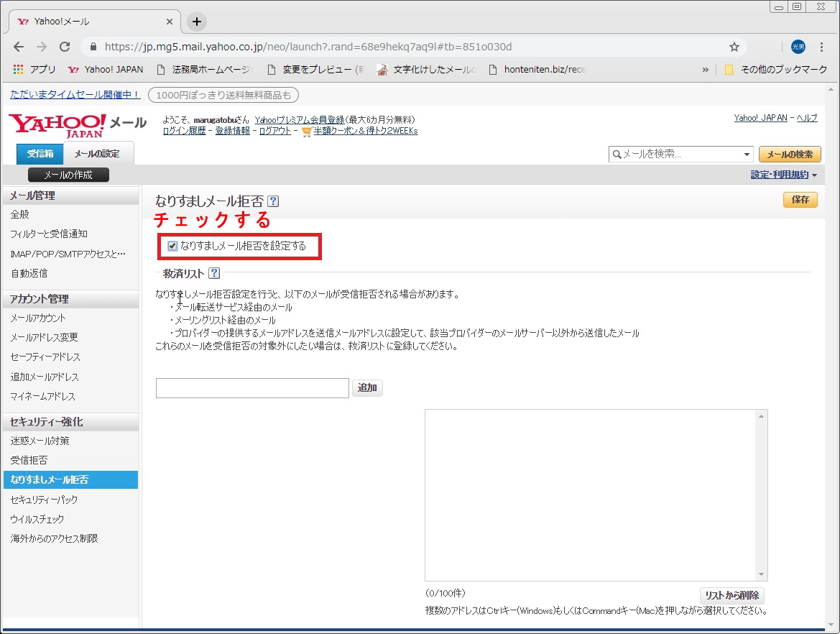This screenshot has width=840, height=634.
Task: Click the 追加 button
Action: point(367,388)
